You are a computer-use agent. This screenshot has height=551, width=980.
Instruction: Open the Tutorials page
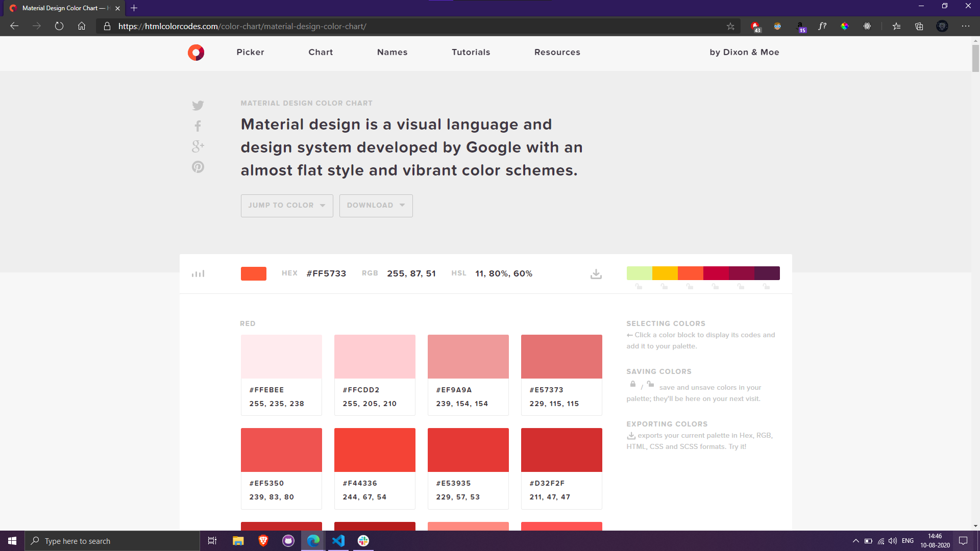[x=471, y=52]
